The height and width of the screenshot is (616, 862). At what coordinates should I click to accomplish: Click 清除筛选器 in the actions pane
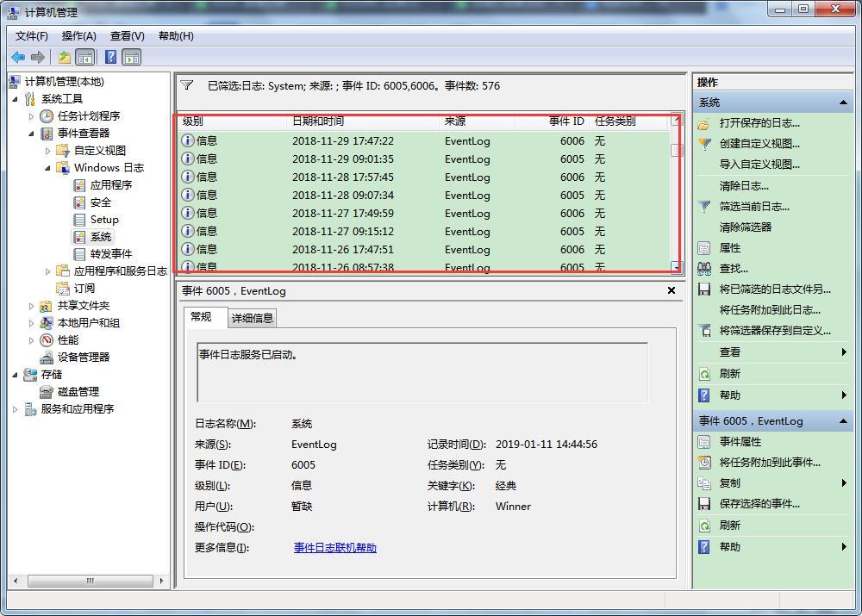pyautogui.click(x=745, y=227)
